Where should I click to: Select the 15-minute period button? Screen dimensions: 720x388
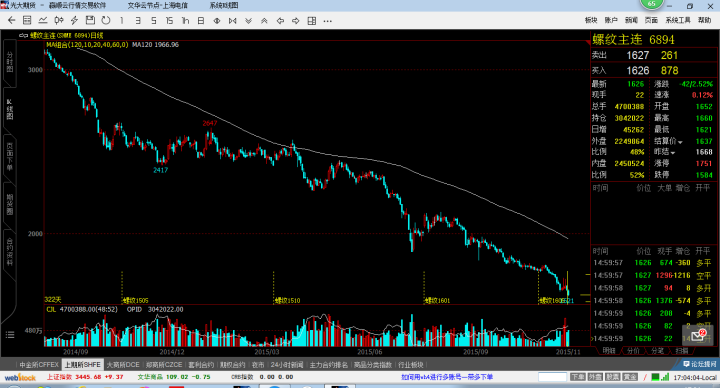coord(169,21)
